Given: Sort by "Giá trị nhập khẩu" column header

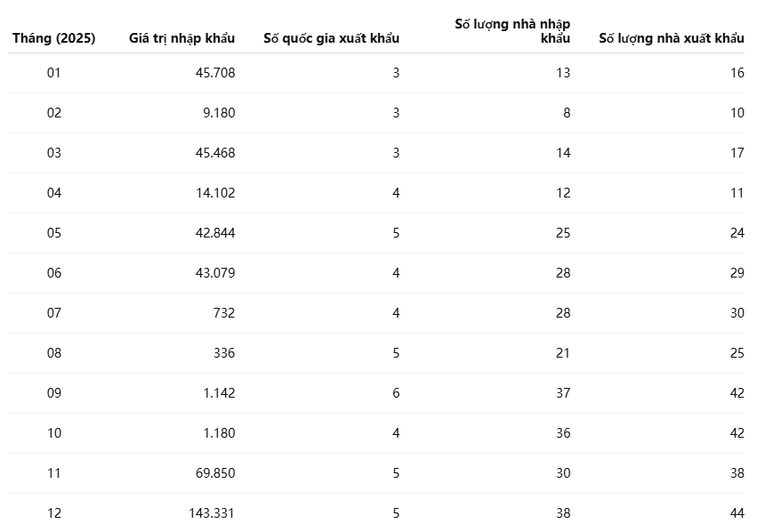Looking at the screenshot, I should point(188,38).
